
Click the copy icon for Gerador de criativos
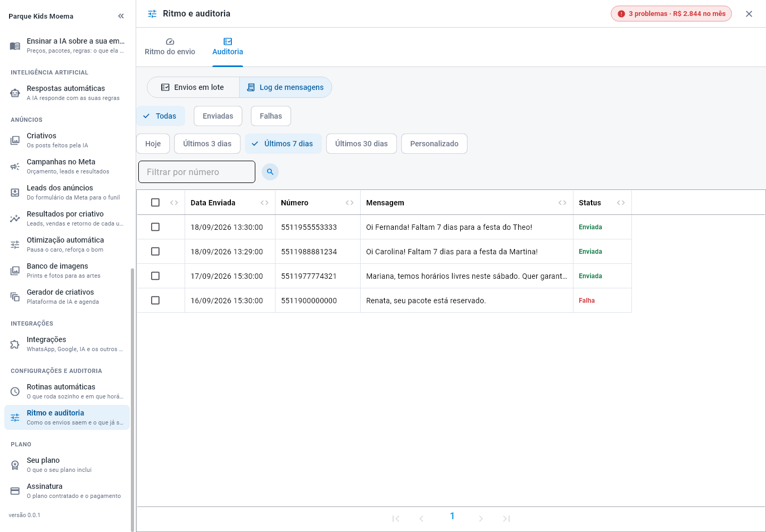(x=15, y=297)
